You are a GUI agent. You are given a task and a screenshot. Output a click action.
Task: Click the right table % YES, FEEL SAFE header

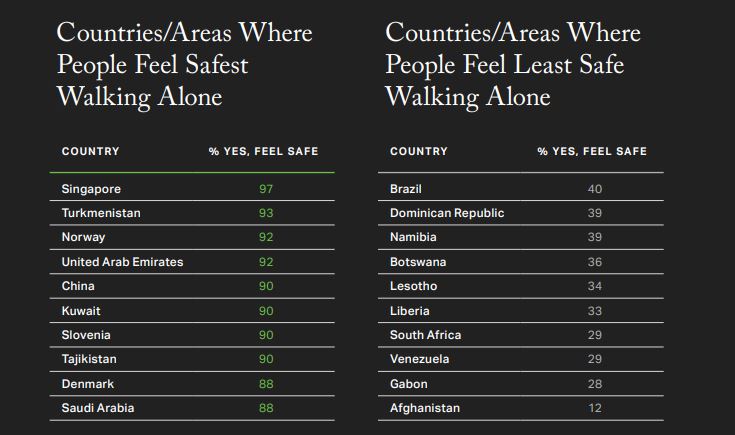(x=592, y=152)
